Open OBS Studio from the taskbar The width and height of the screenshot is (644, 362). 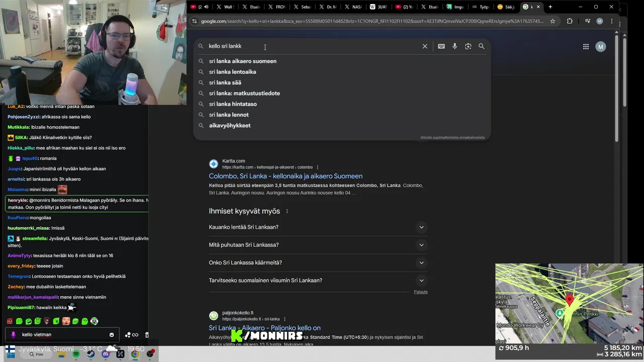coord(150,354)
